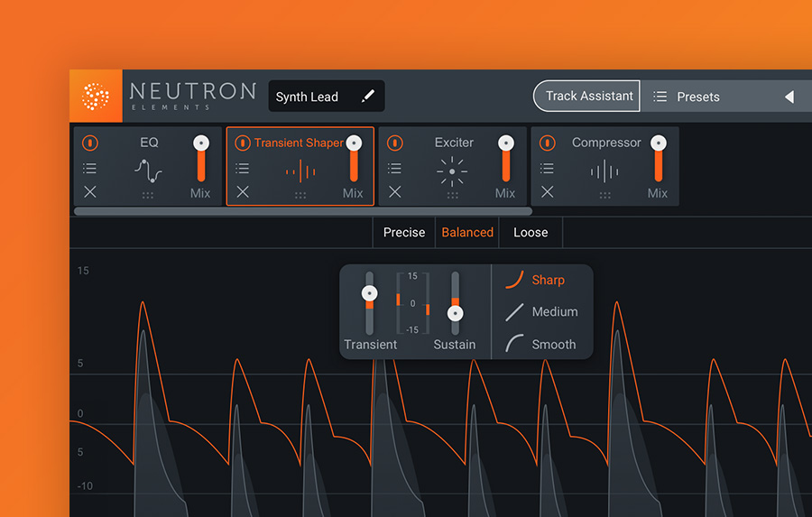
Task: Switch to the Loose mode tab
Action: coord(531,232)
